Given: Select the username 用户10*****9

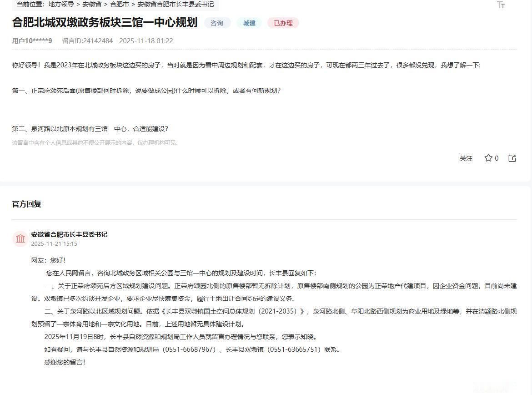Looking at the screenshot, I should click(x=32, y=41).
